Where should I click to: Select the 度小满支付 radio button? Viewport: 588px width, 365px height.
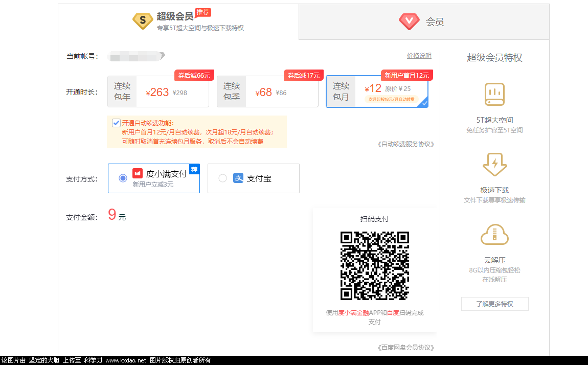pos(123,178)
